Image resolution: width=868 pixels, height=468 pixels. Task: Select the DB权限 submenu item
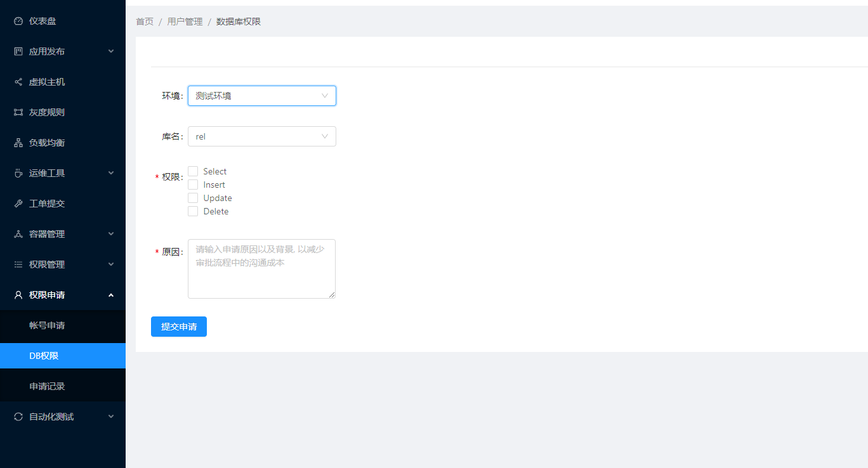(x=63, y=356)
